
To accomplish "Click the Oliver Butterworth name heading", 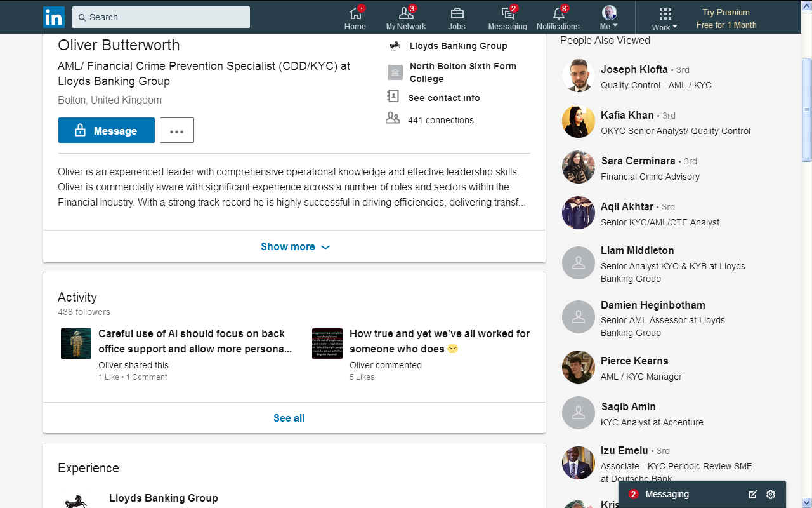I will coord(119,45).
